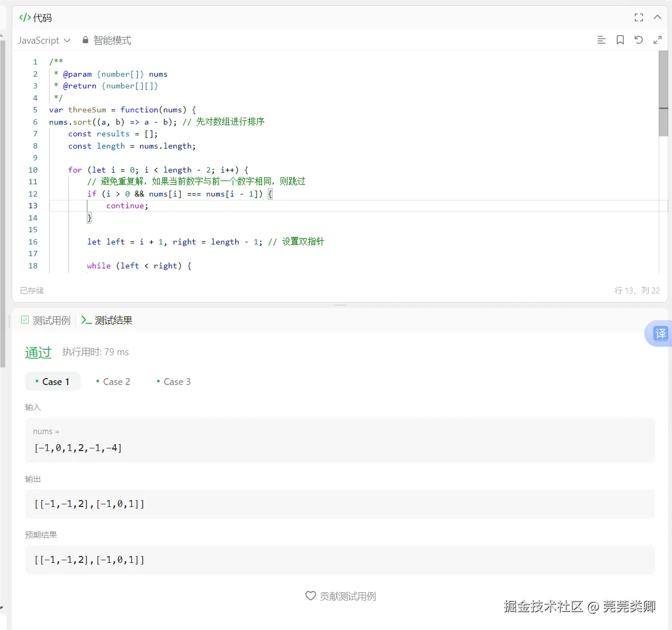The width and height of the screenshot is (672, 630).
Task: Expand editor with the diagonal arrows icon
Action: coord(658,39)
